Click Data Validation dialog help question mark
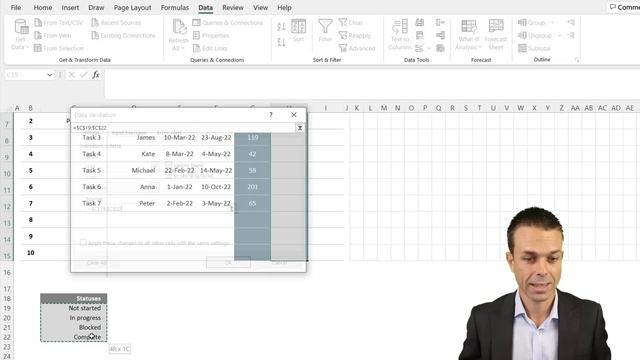Viewport: 640px width, 360px height. click(x=271, y=115)
